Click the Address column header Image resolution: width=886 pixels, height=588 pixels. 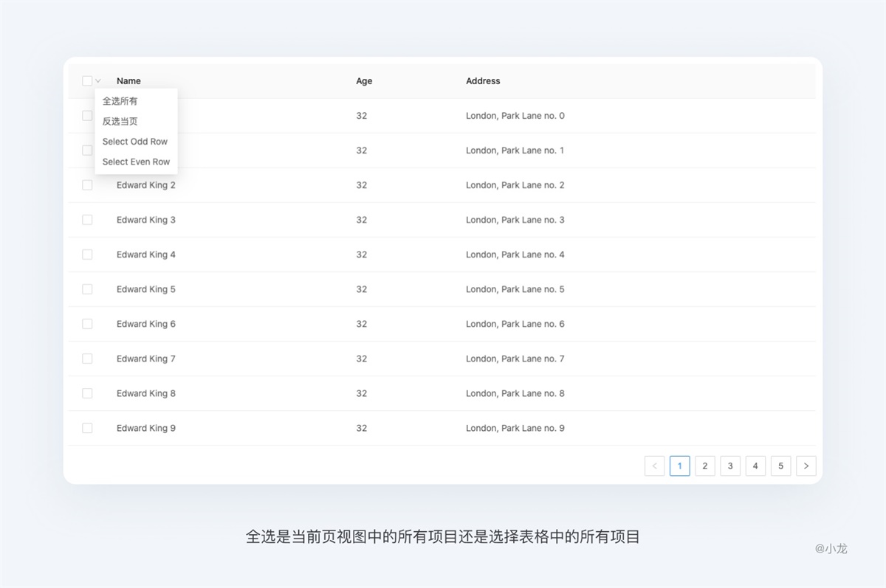(x=483, y=81)
